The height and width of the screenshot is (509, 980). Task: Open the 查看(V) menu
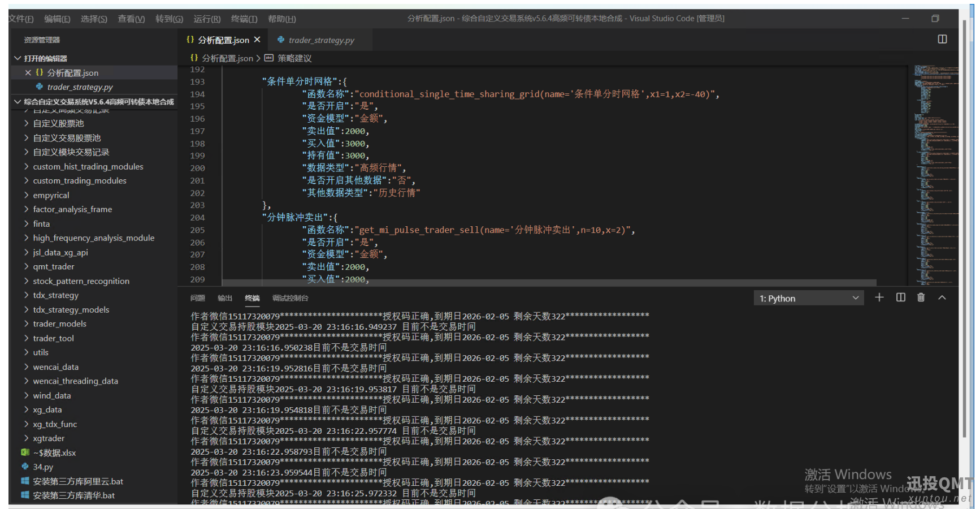click(131, 19)
